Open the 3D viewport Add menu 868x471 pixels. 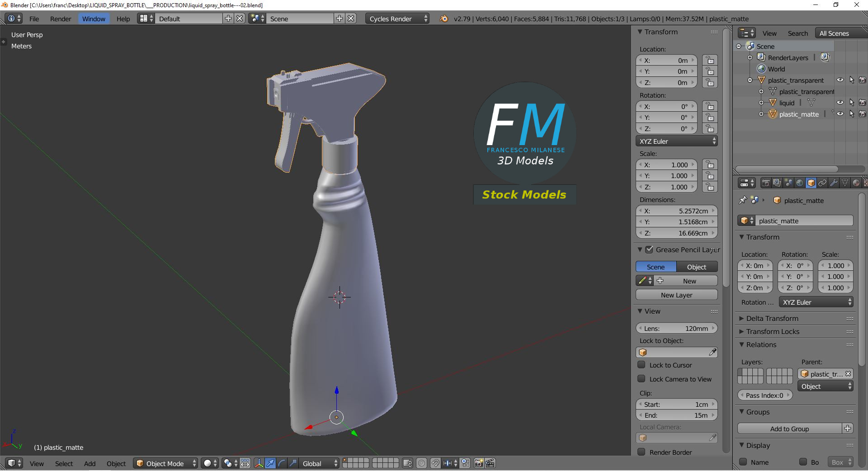90,463
